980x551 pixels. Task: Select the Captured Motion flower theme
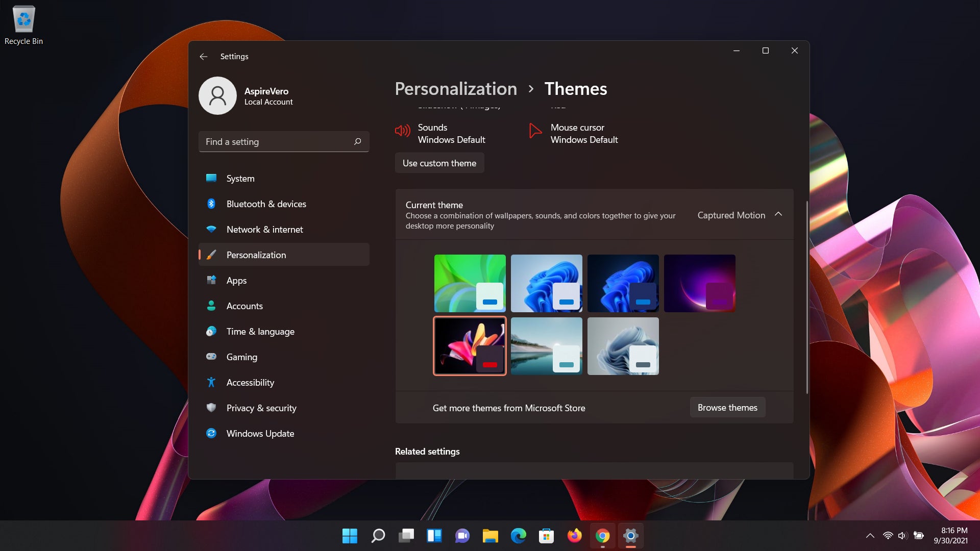coord(470,346)
